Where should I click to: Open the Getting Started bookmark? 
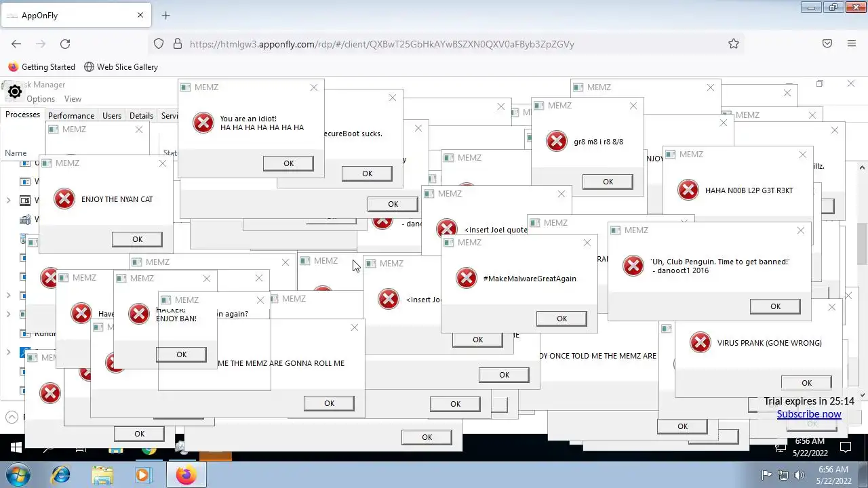point(41,66)
